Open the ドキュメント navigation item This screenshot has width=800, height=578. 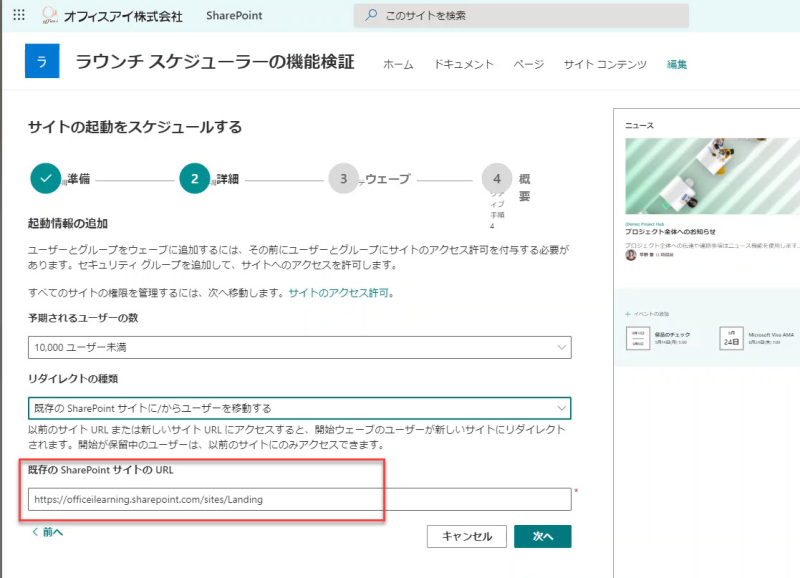click(x=463, y=64)
